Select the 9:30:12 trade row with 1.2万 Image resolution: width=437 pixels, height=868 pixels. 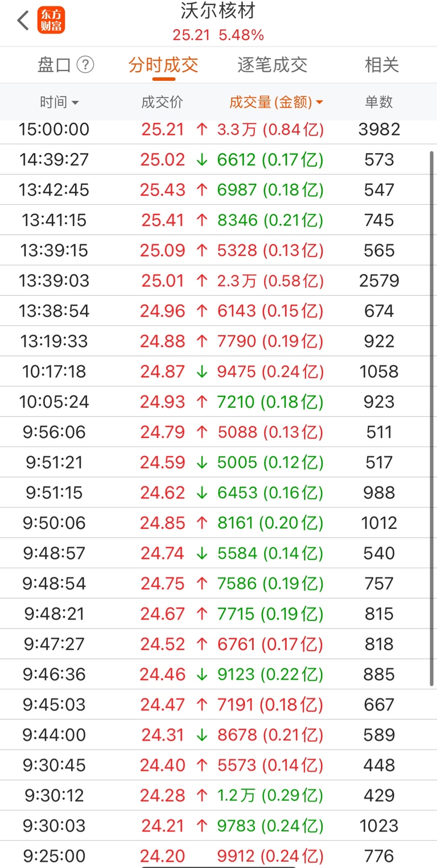218,795
